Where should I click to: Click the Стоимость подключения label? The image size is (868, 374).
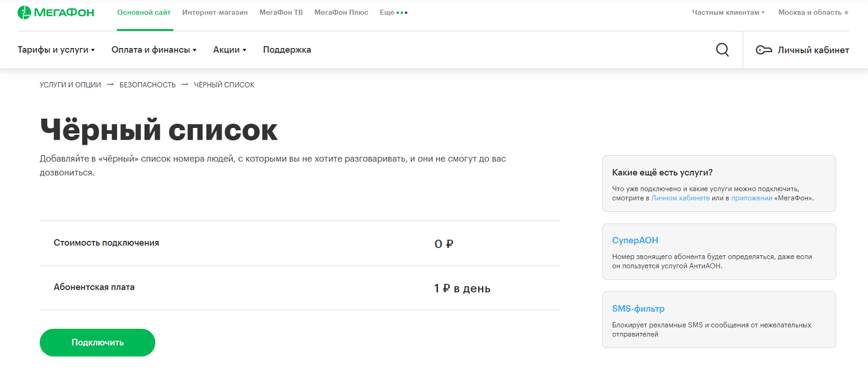pyautogui.click(x=106, y=243)
